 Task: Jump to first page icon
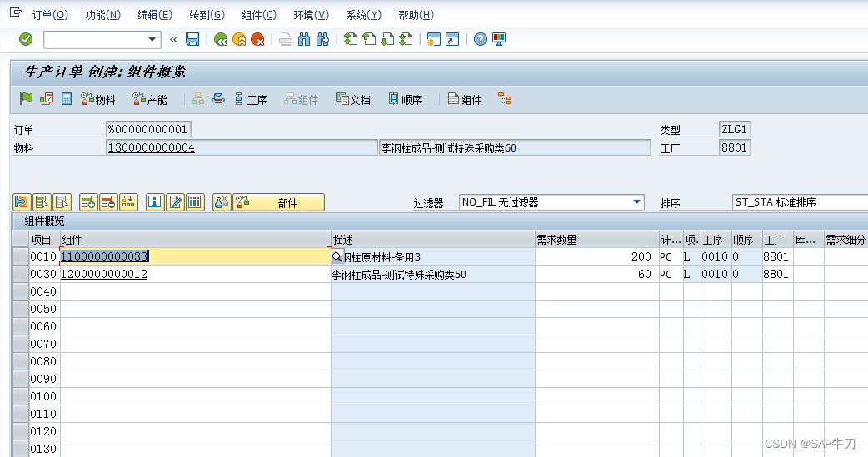click(x=351, y=39)
